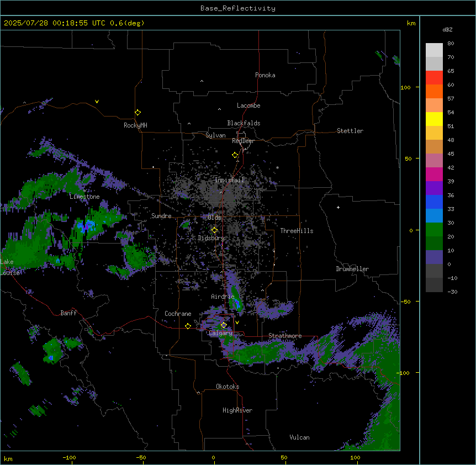
Task: Click the white plus marker west of Drumheller
Action: click(x=338, y=207)
